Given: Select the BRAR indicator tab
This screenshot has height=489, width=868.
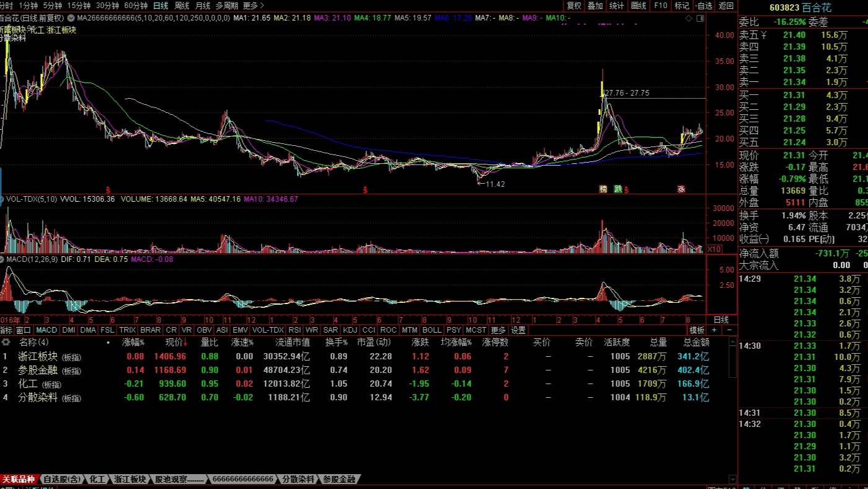Looking at the screenshot, I should tap(150, 330).
